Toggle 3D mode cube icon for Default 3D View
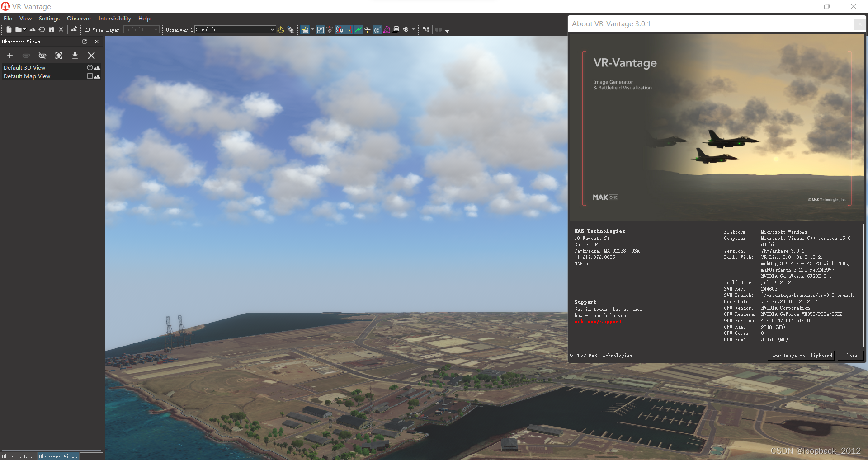The width and height of the screenshot is (868, 460). (x=90, y=67)
